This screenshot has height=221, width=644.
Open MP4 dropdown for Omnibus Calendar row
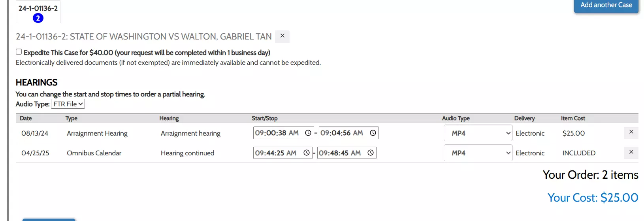[x=478, y=153]
